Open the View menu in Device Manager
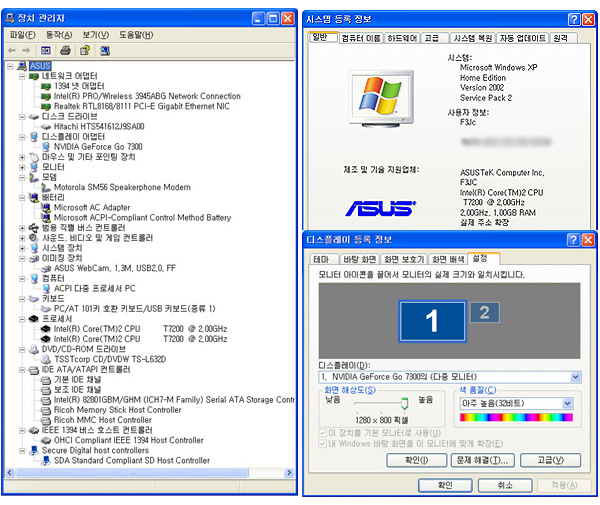Image resolution: width=600 pixels, height=505 pixels. pos(96,35)
